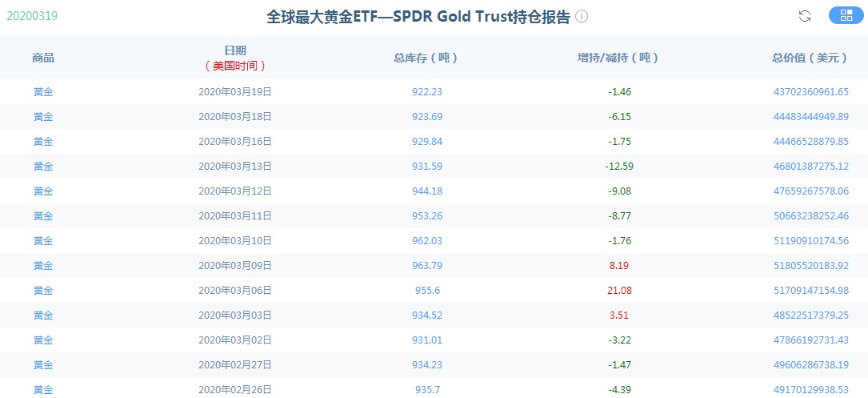Click 黄金 in the 2020年03月06日 row

pos(43,291)
